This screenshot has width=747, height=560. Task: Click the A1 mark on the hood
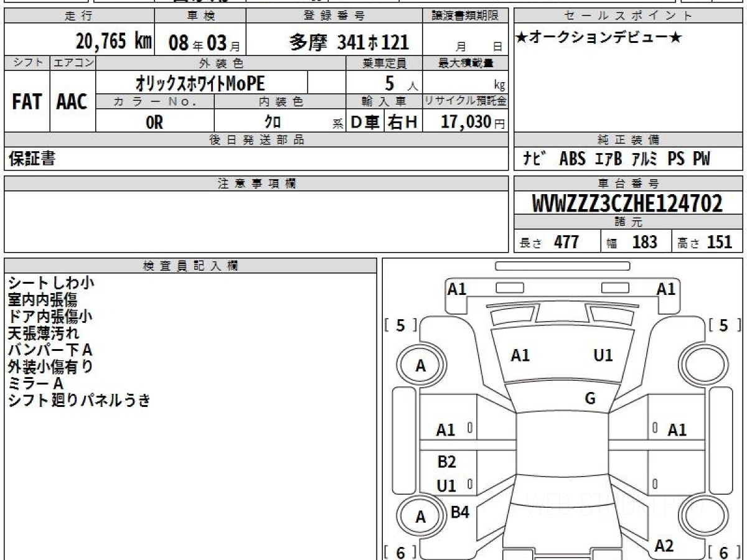pos(520,355)
